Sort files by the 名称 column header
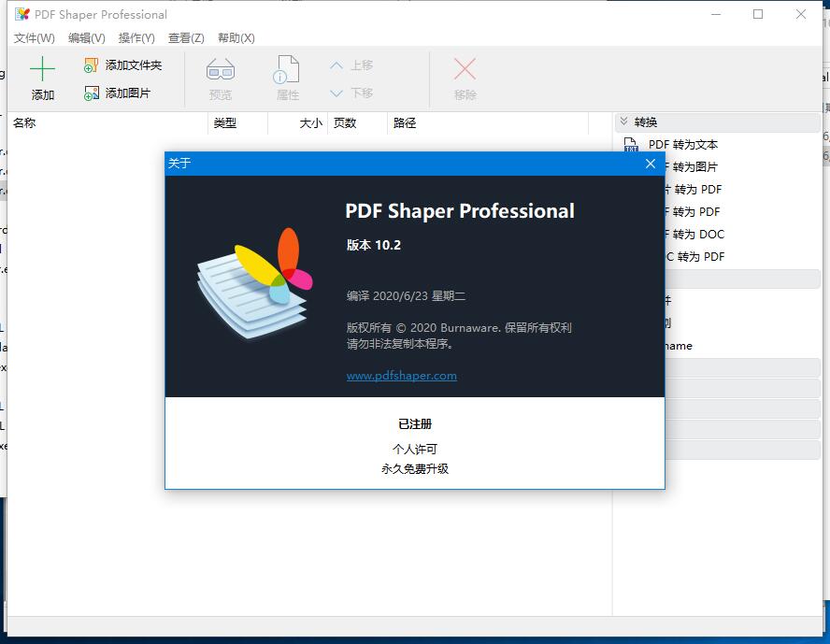The height and width of the screenshot is (644, 830). point(25,122)
